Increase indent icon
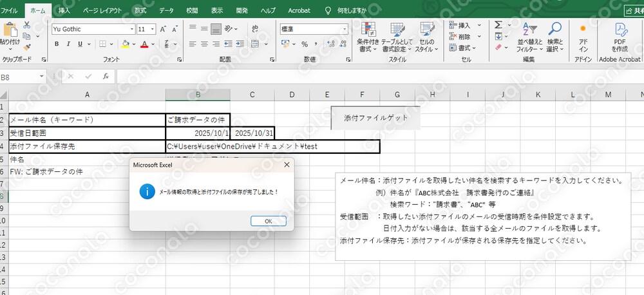This screenshot has height=295, width=644. click(240, 44)
